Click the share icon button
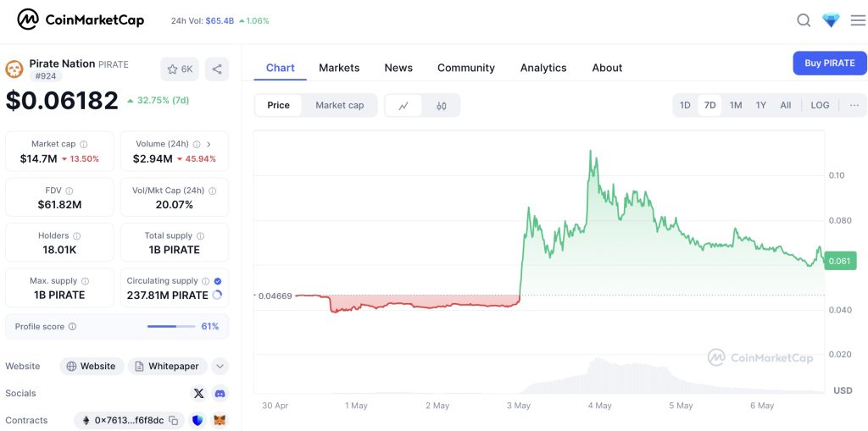868x431 pixels. point(217,69)
